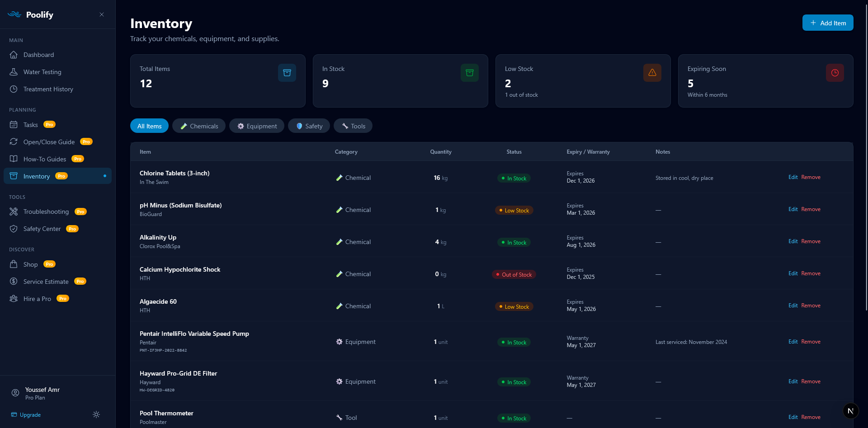
Task: Click the Youssef Amr profile avatar icon
Action: tap(15, 393)
